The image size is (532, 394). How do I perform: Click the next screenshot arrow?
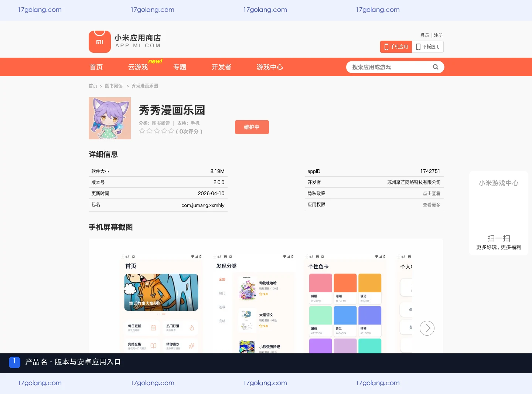click(427, 328)
